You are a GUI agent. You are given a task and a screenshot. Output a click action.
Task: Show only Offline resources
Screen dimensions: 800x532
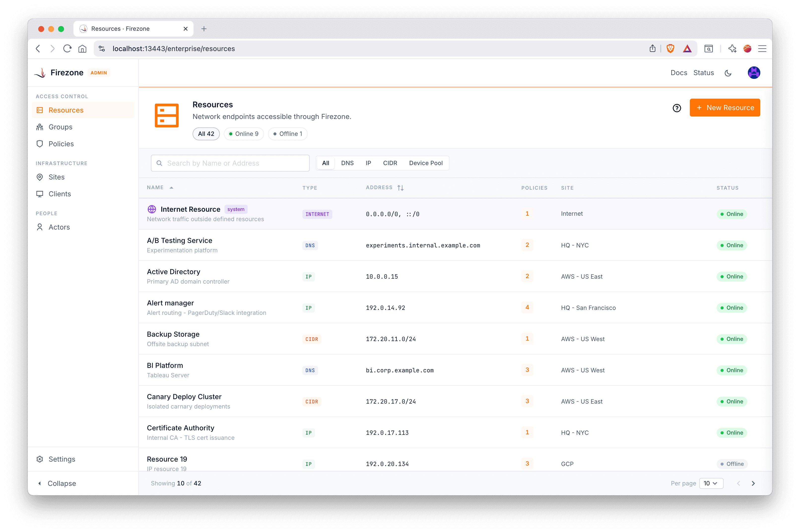pos(288,134)
